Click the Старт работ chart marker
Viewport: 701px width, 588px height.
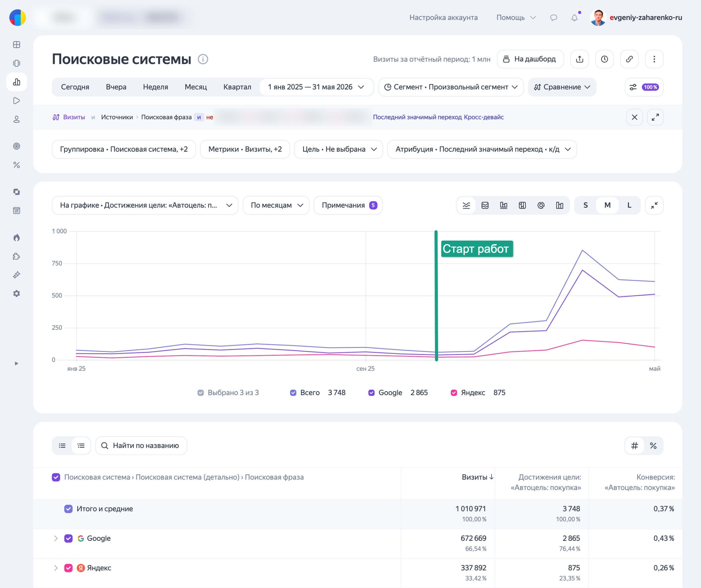pos(477,249)
